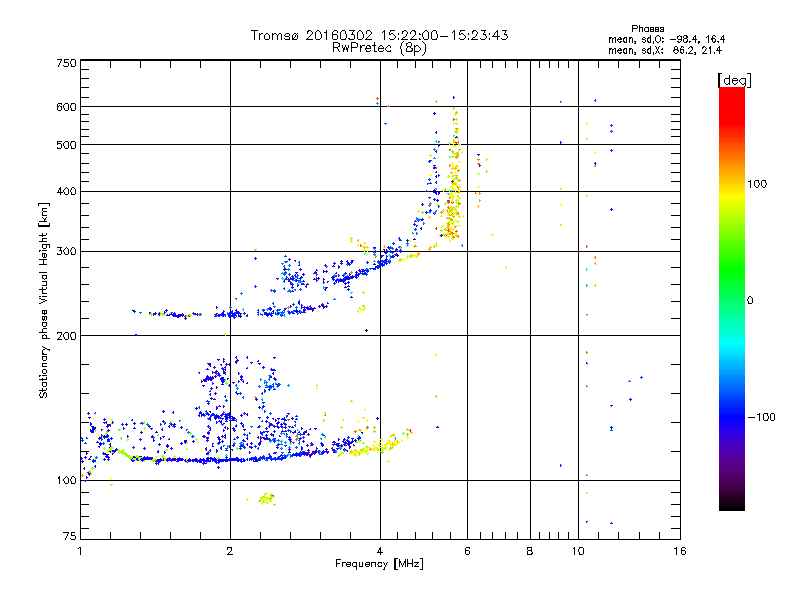Click the 'Phases' heading text
The height and width of the screenshot is (600, 800).
tap(647, 29)
